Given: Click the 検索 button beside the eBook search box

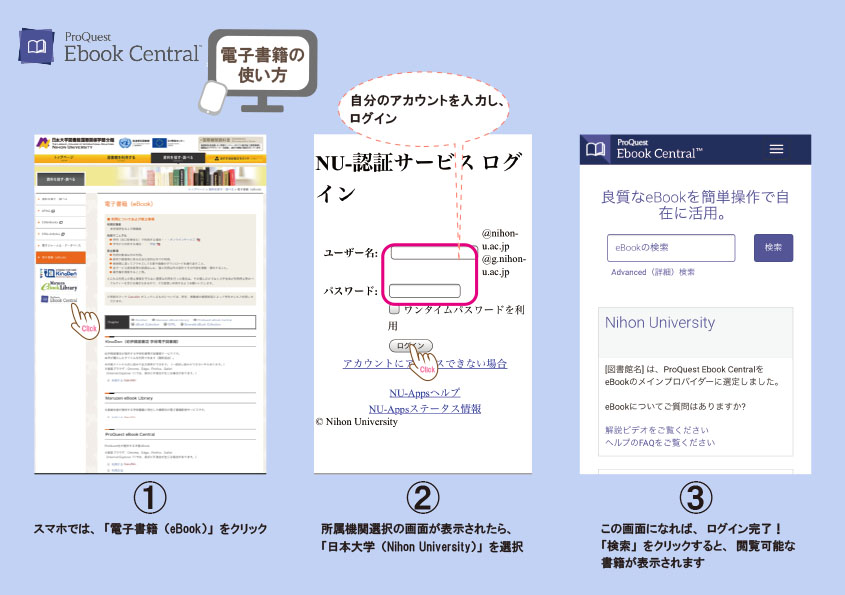Looking at the screenshot, I should pyautogui.click(x=773, y=248).
